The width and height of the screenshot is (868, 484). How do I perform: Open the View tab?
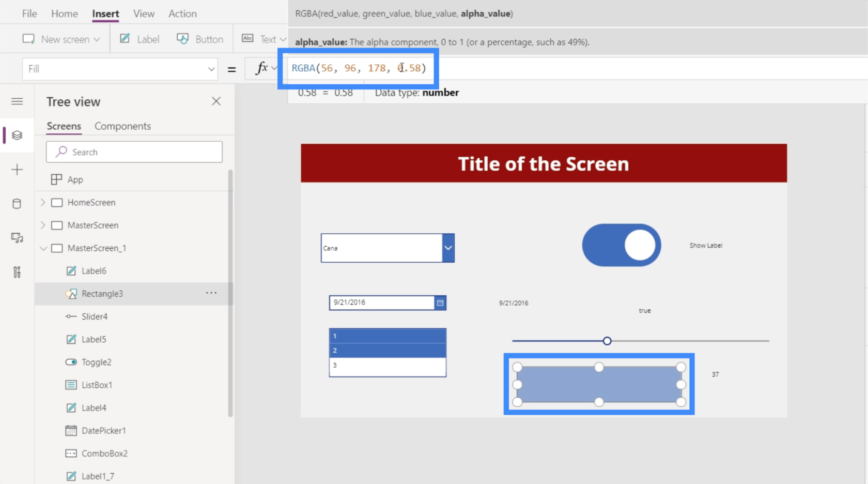144,14
